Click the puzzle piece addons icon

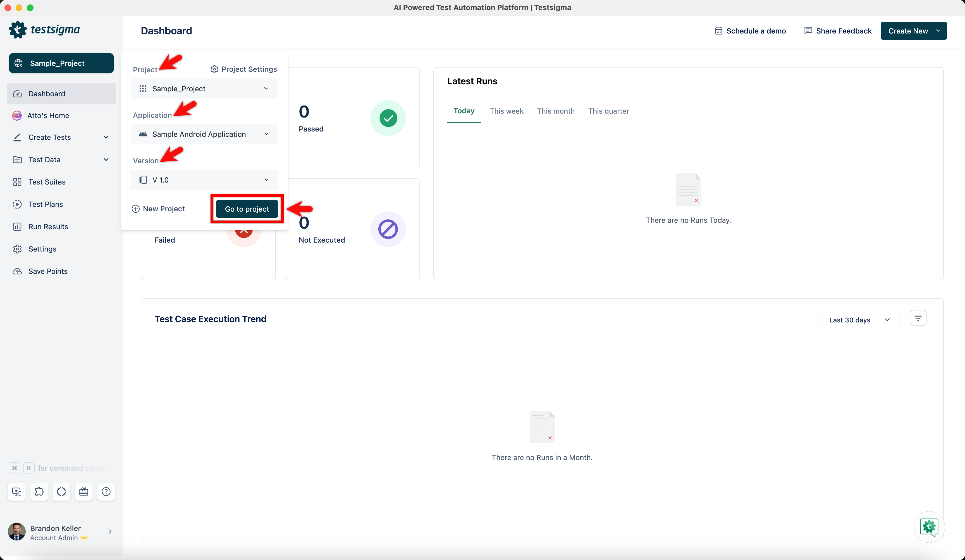(x=39, y=492)
